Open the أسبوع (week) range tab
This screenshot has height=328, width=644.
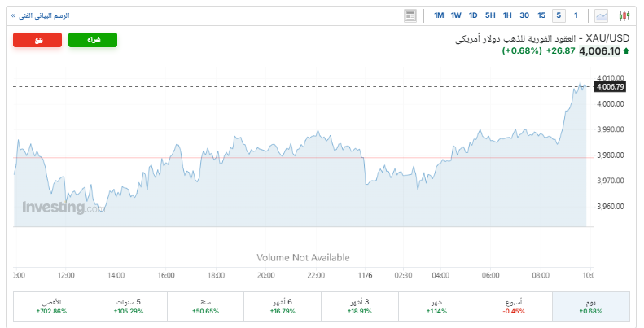point(514,306)
